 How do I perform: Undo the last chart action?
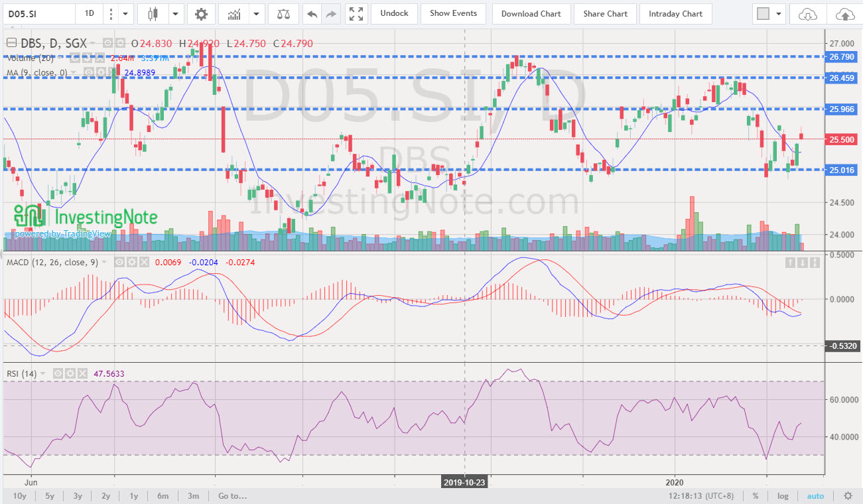click(311, 13)
